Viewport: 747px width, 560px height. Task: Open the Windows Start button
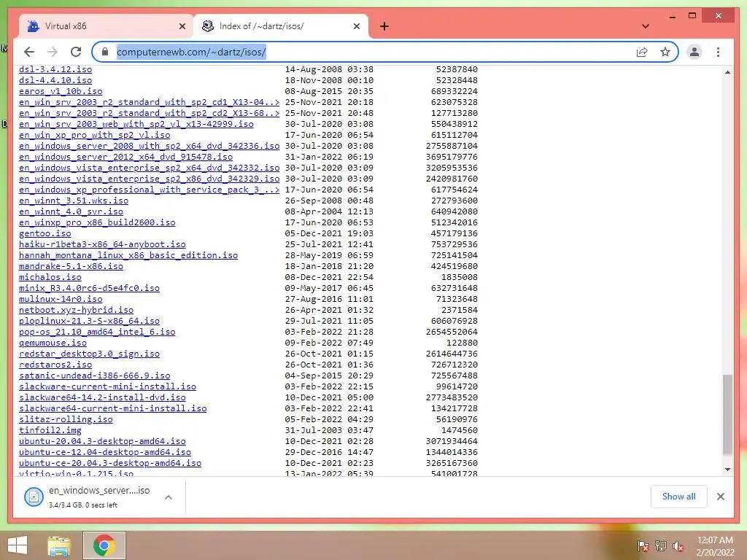(18, 545)
